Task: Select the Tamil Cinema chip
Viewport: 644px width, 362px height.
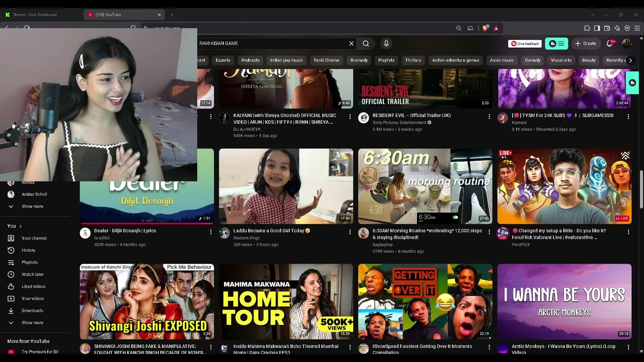Action: pyautogui.click(x=327, y=60)
